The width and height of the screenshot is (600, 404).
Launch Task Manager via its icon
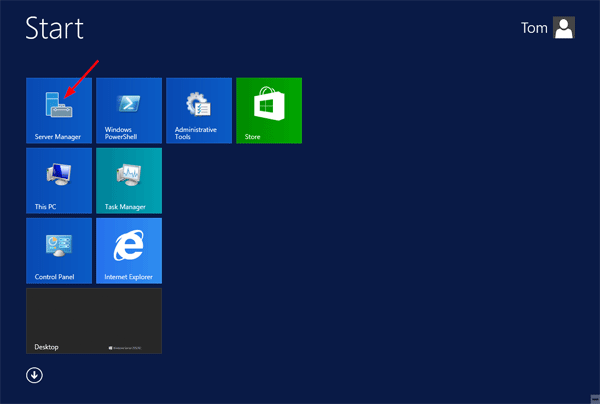coord(128,175)
